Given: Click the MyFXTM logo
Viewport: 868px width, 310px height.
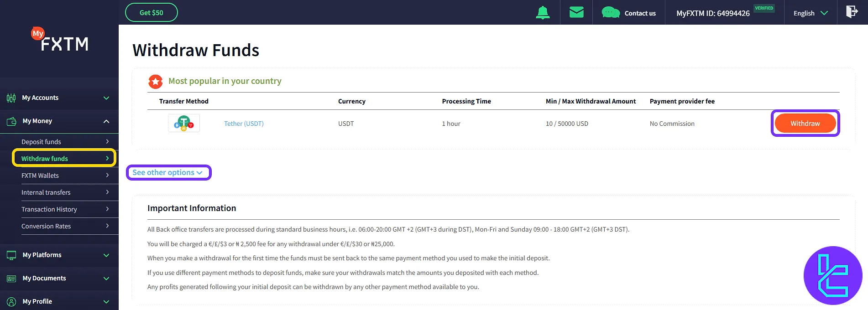Looking at the screenshot, I should tap(60, 40).
